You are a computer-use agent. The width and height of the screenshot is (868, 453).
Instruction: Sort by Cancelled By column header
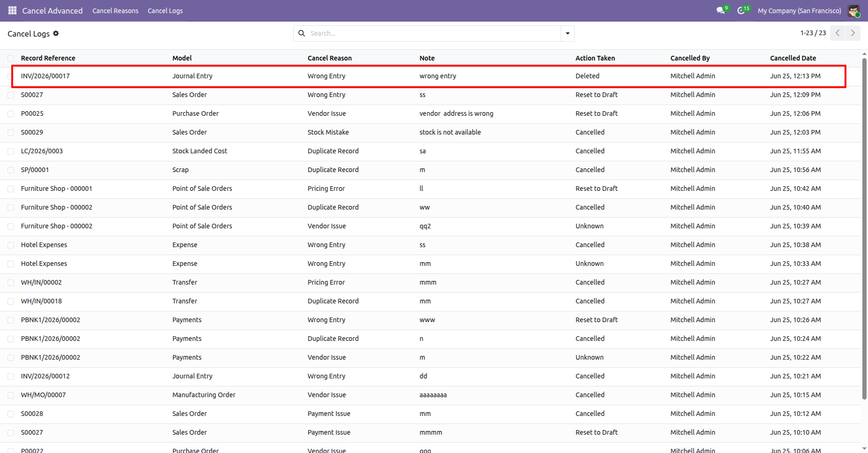(690, 58)
